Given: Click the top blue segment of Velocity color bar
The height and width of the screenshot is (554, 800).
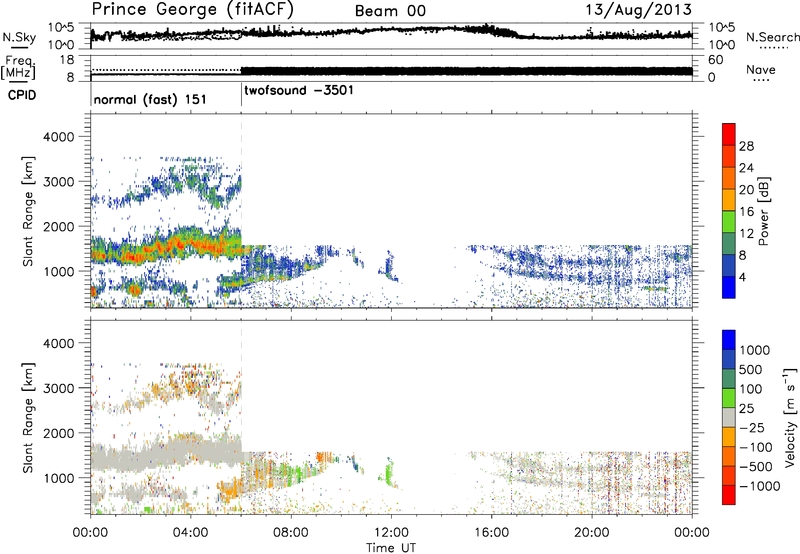Looking at the screenshot, I should [x=729, y=340].
